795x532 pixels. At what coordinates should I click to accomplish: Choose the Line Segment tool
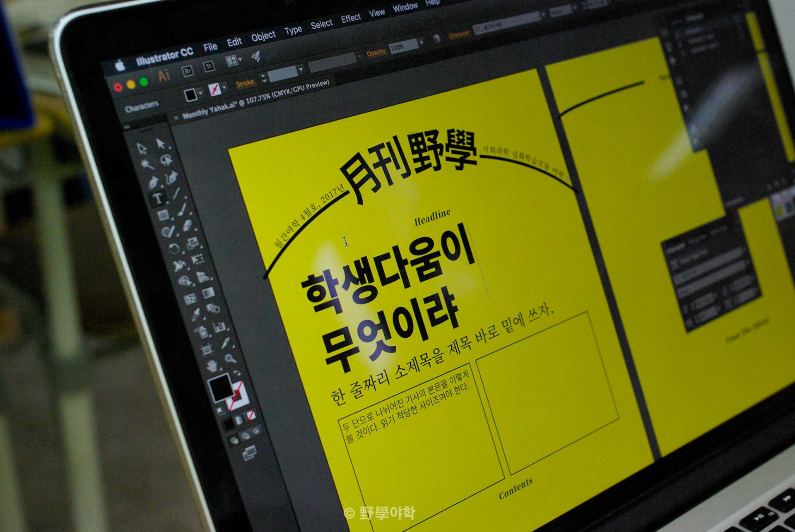[177, 194]
